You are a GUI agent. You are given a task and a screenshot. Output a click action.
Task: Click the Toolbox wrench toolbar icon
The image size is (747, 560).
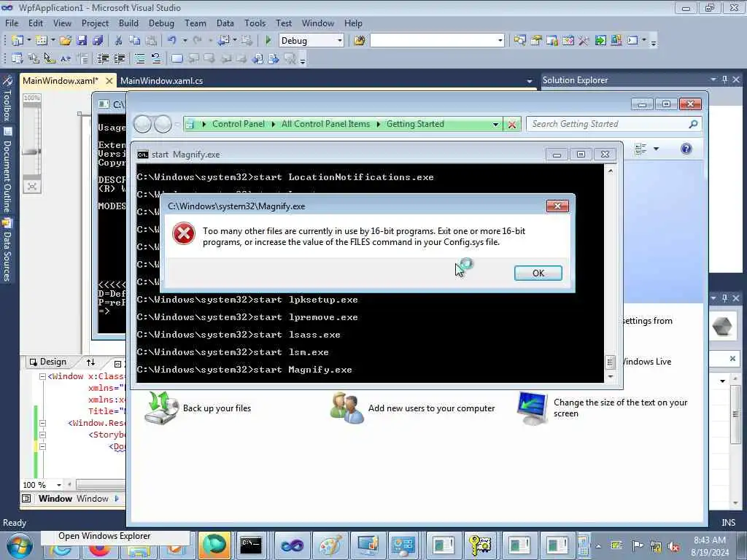coord(584,41)
